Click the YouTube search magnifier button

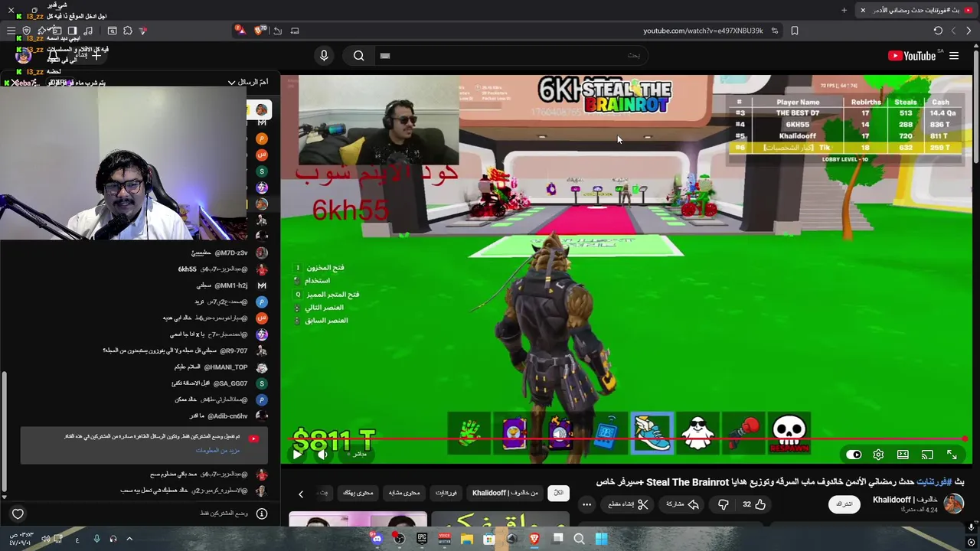pos(358,55)
